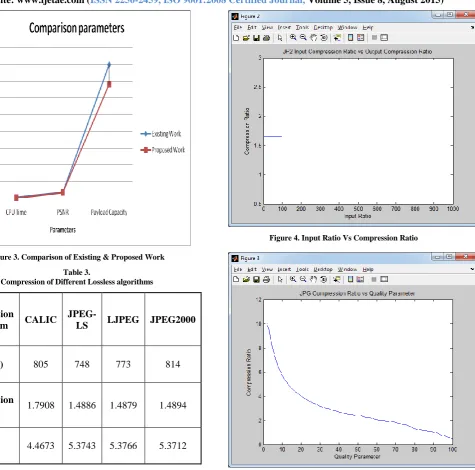Image resolution: width=475 pixels, height=470 pixels.
Task: Select Data Cursor tool in Figure 2 toolbar
Action: (x=337, y=38)
